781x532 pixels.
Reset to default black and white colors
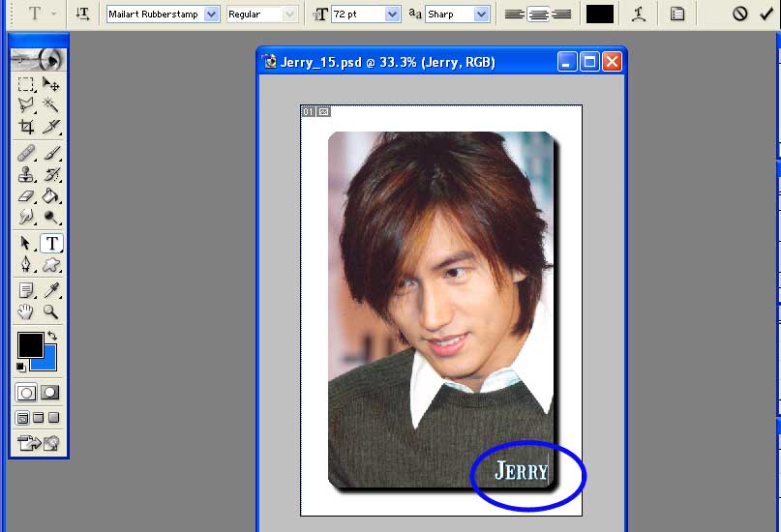pyautogui.click(x=20, y=368)
